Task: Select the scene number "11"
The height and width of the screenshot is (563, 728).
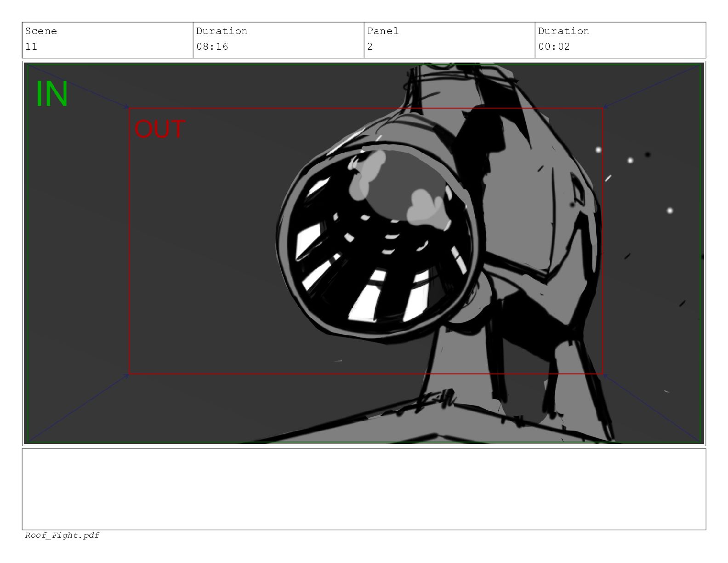Action: pyautogui.click(x=31, y=46)
